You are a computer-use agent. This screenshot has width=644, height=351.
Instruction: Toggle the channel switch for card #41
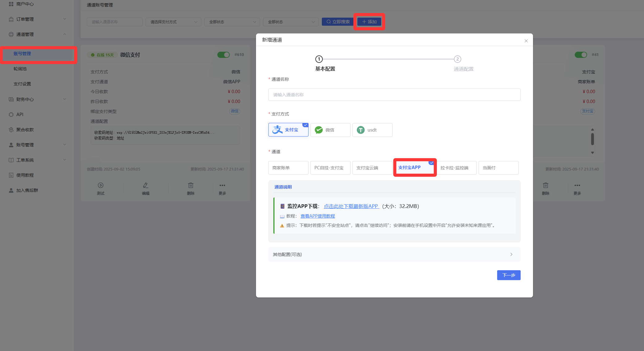(581, 55)
